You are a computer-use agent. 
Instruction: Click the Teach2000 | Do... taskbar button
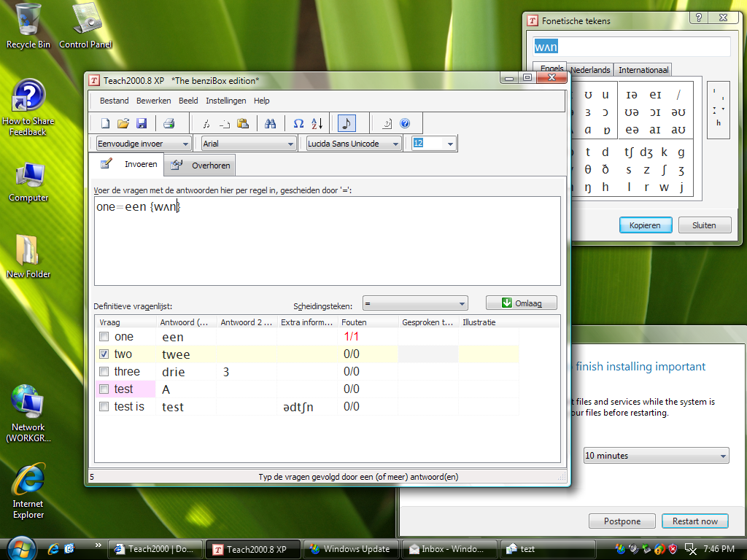pyautogui.click(x=155, y=549)
